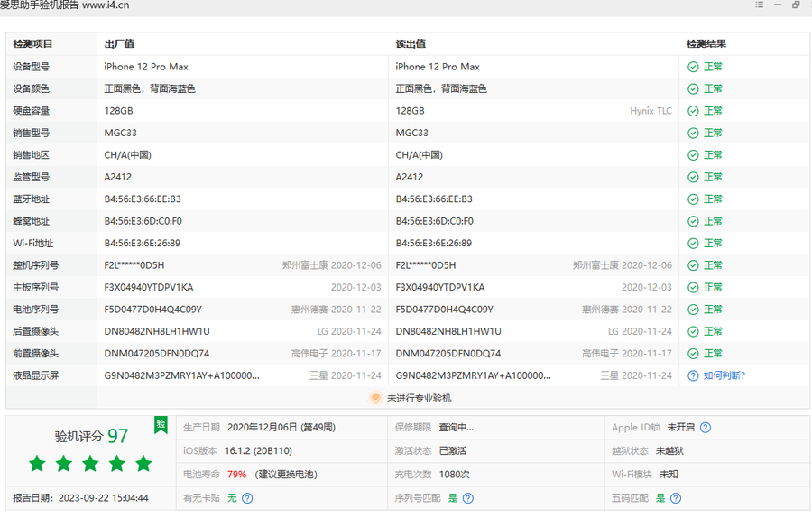Click the shield icon beside 未进行专业验机
The height and width of the screenshot is (518, 812).
(x=376, y=398)
